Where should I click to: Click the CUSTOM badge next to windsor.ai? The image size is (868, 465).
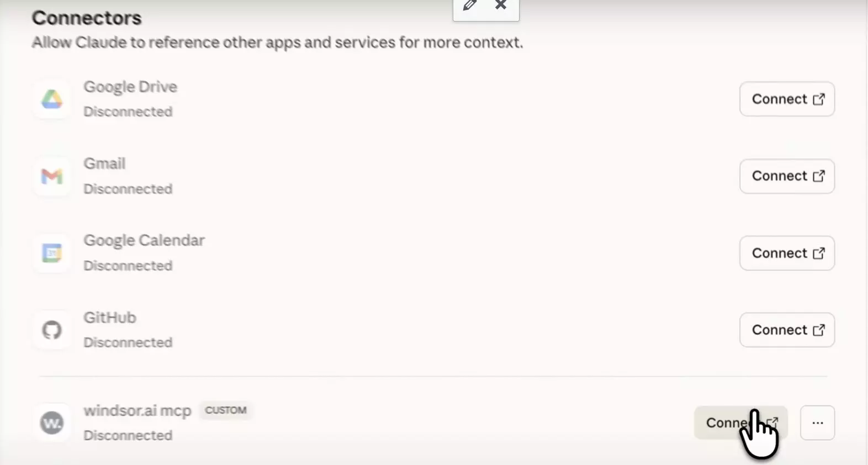click(226, 410)
